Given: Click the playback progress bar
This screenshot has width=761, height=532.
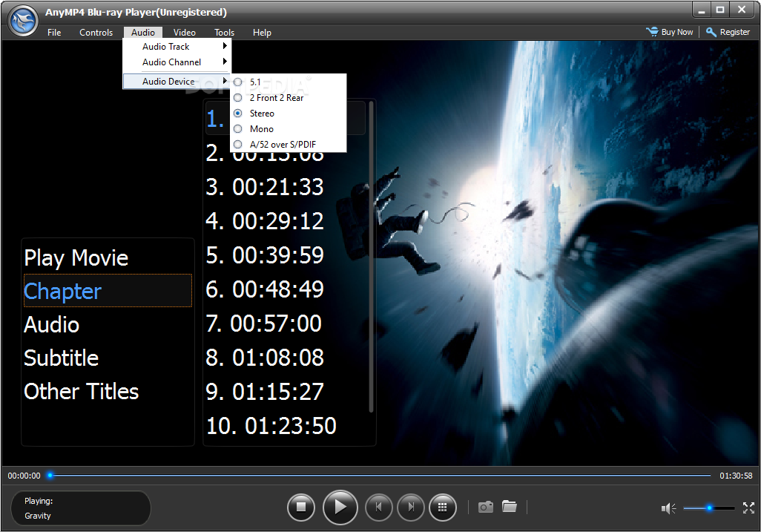Looking at the screenshot, I should (380, 475).
